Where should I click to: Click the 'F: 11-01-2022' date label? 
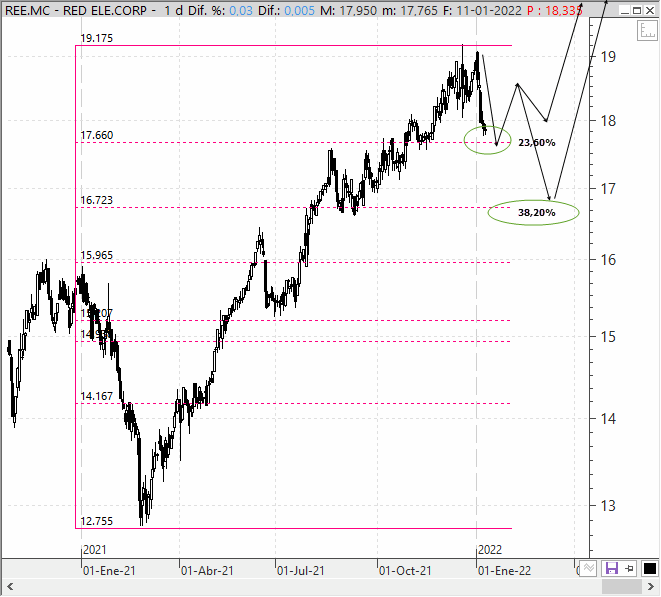pyautogui.click(x=482, y=10)
